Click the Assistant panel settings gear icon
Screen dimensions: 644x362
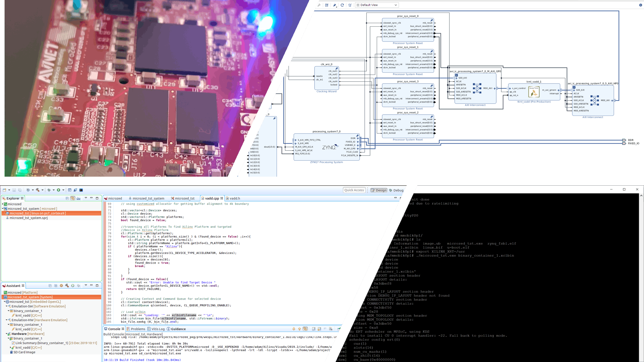[61, 286]
